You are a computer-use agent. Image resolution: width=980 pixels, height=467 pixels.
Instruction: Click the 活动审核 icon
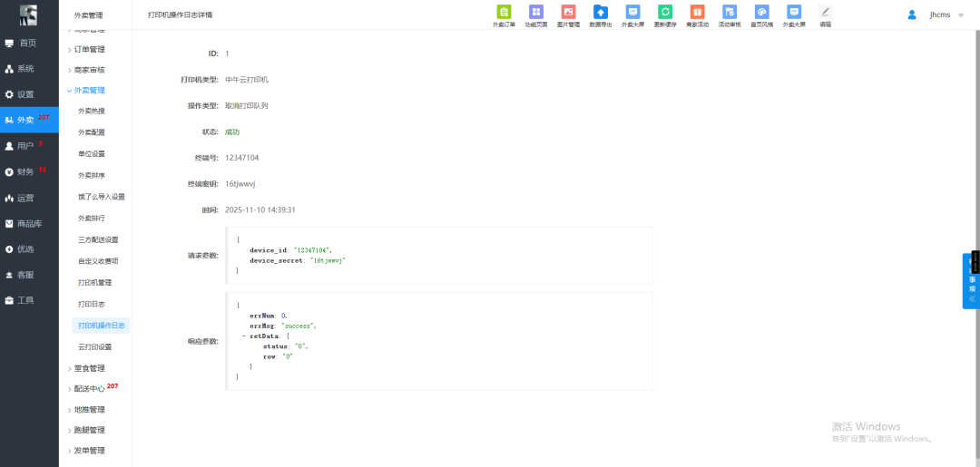coord(730,13)
